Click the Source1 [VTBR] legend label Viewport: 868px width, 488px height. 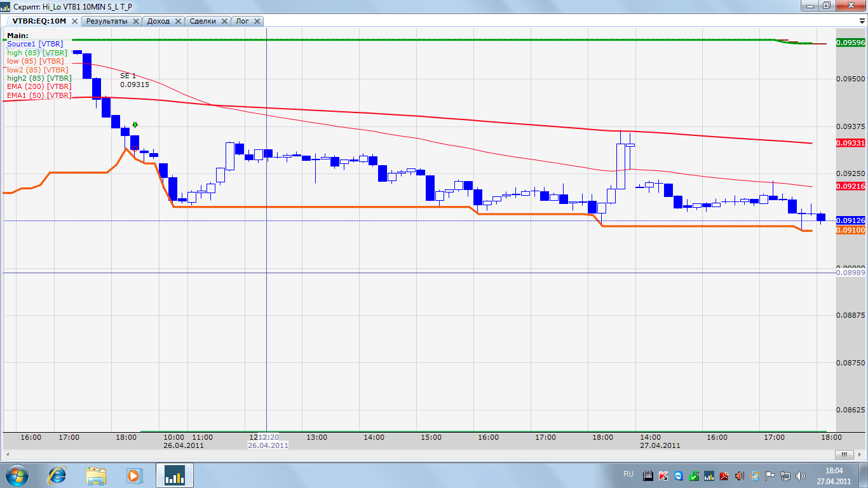(34, 44)
